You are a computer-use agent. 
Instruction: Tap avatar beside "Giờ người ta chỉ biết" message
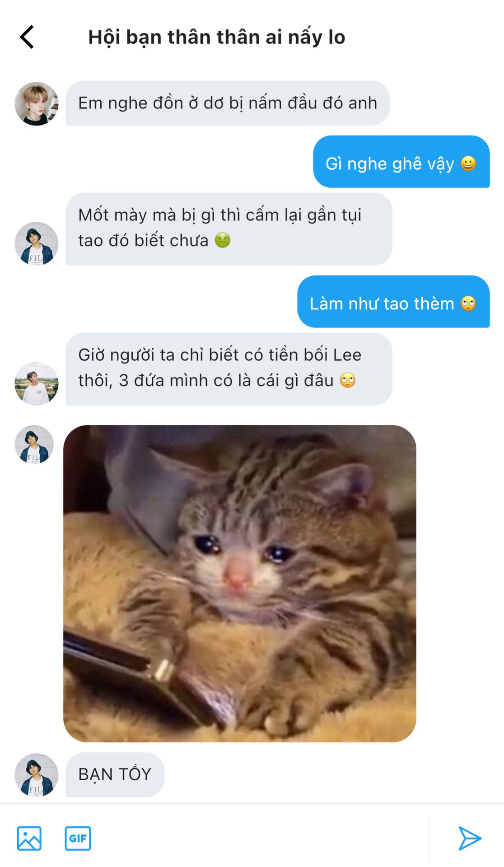[37, 383]
